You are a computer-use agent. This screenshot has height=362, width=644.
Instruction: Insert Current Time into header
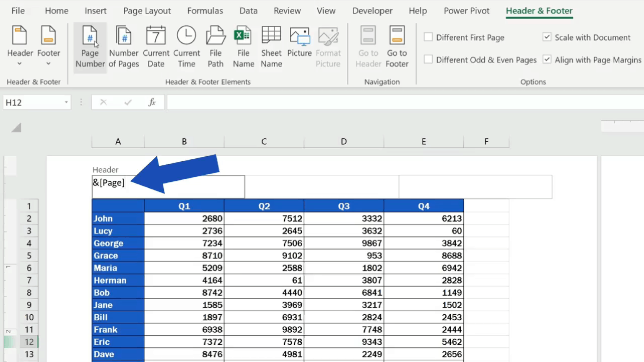[187, 47]
